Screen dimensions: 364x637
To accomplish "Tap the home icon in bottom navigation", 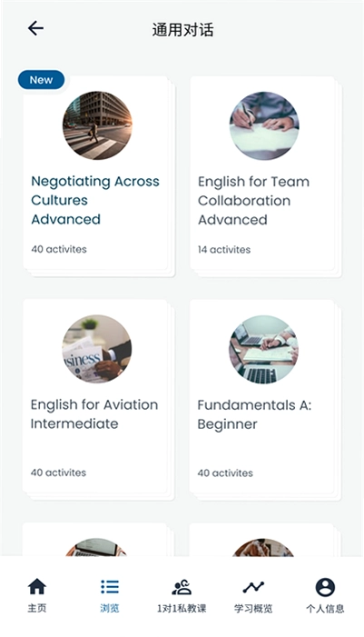I will (x=37, y=587).
